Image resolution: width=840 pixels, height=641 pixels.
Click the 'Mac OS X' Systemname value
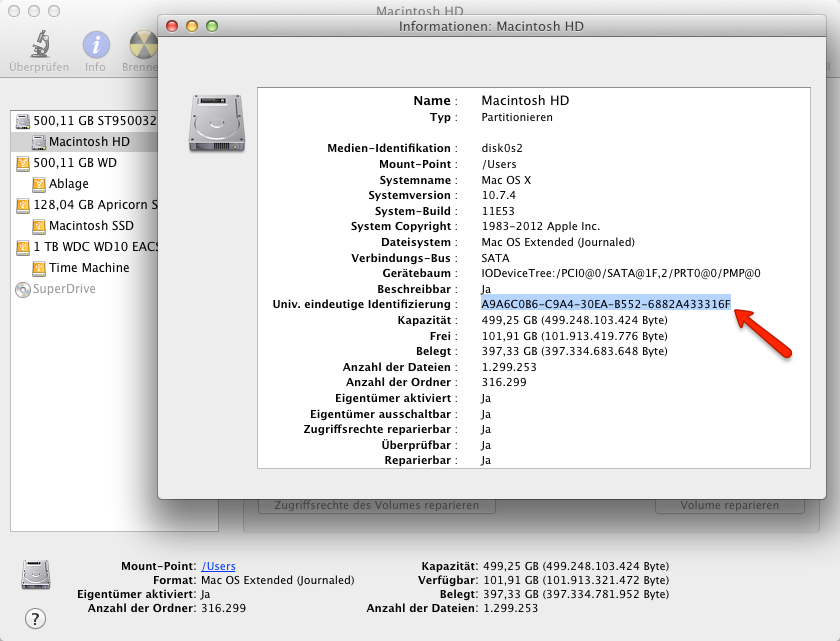(x=506, y=180)
